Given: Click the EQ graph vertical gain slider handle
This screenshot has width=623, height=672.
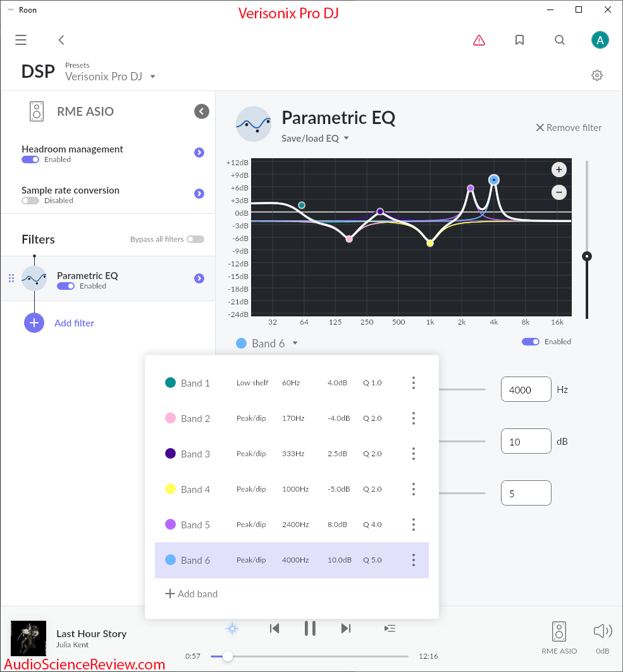Looking at the screenshot, I should pyautogui.click(x=586, y=256).
